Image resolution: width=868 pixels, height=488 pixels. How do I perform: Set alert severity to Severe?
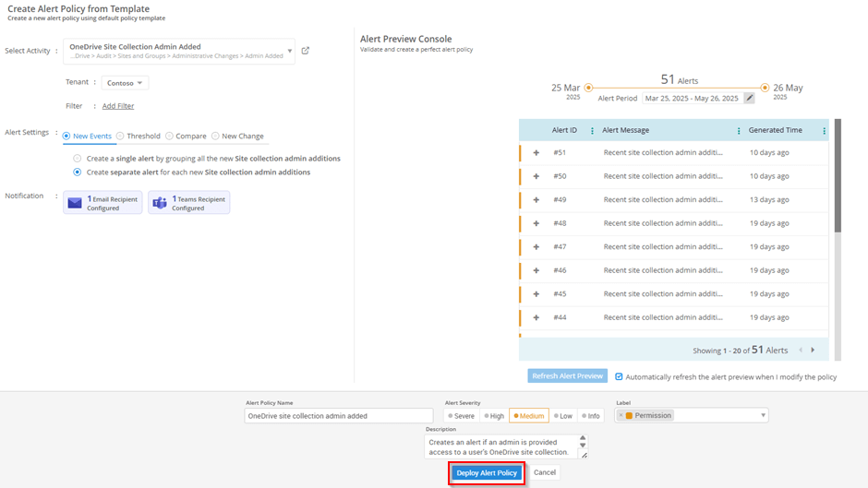click(x=461, y=415)
